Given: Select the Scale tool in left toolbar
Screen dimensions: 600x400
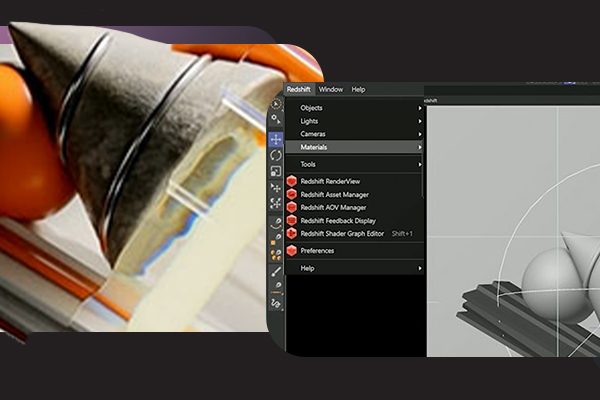Looking at the screenshot, I should pos(276,171).
